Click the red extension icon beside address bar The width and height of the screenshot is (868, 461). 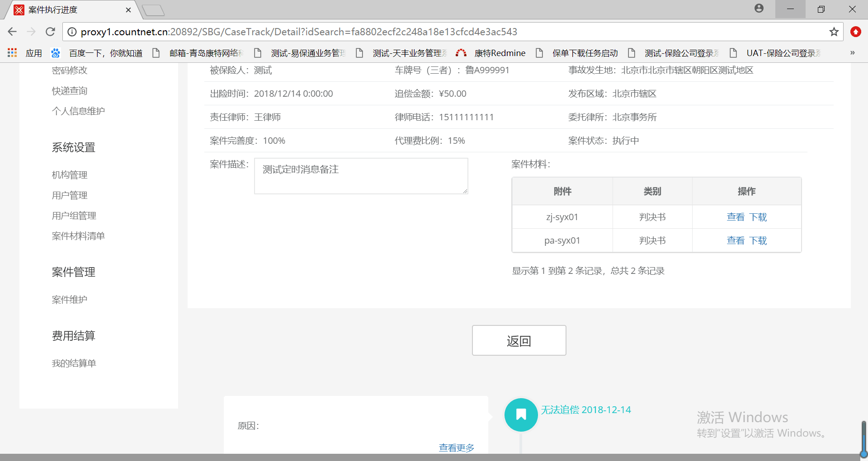855,32
